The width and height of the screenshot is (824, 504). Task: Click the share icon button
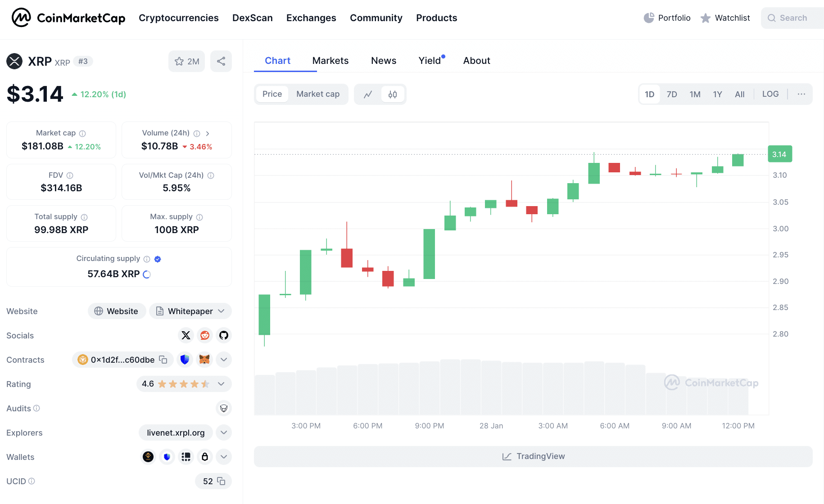tap(221, 61)
